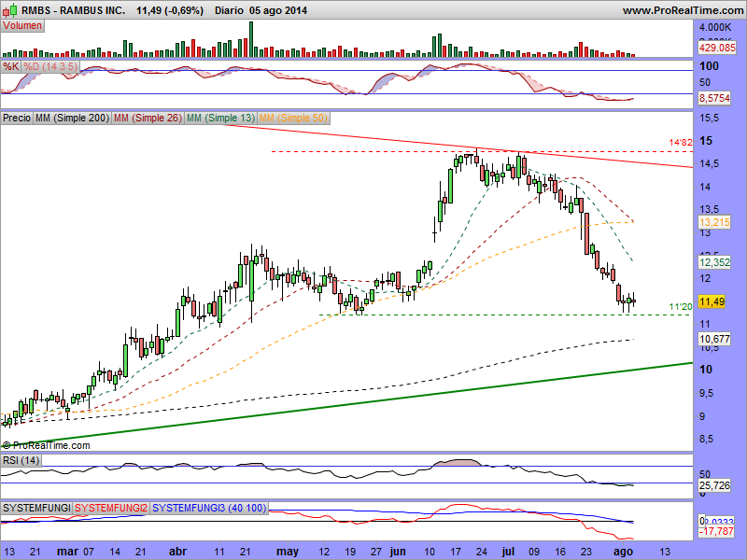The width and height of the screenshot is (747, 560).
Task: Open the Diario timeframe label
Action: click(x=229, y=10)
